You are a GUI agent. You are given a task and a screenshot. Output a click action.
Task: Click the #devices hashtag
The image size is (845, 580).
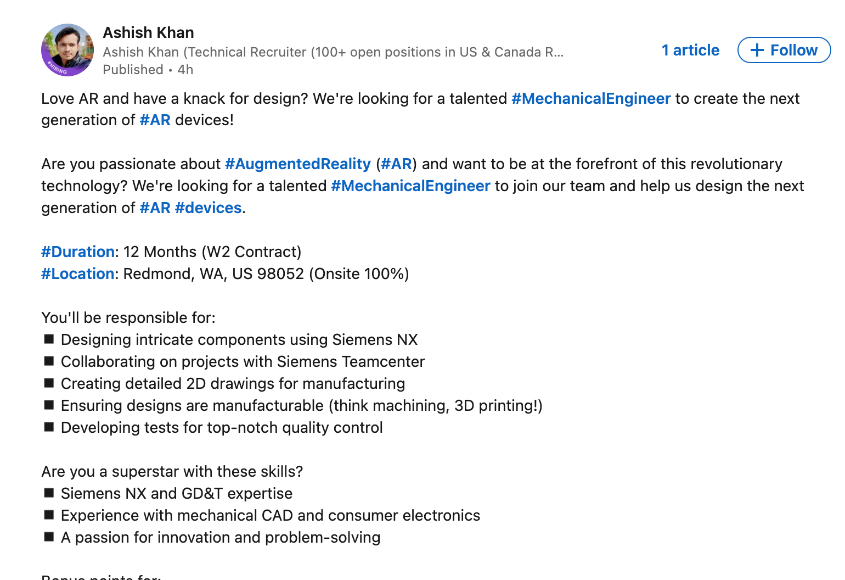click(208, 208)
